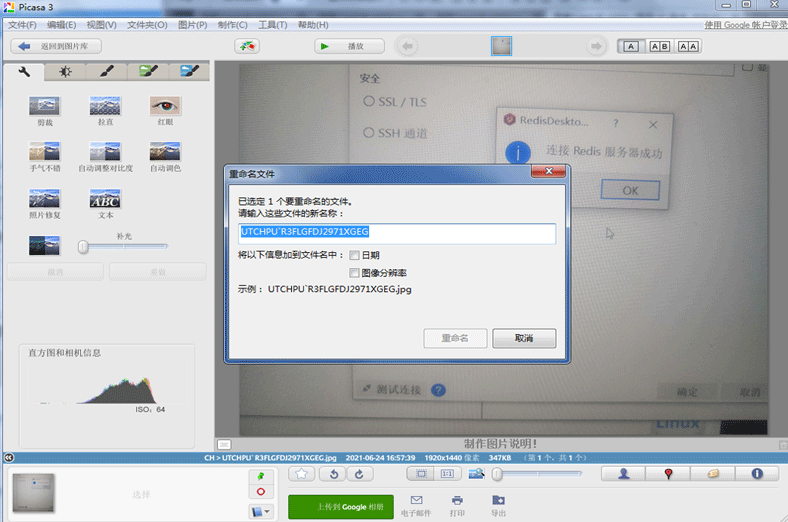Open the effects brush tab
Viewport: 788px width, 522px height.
click(106, 72)
